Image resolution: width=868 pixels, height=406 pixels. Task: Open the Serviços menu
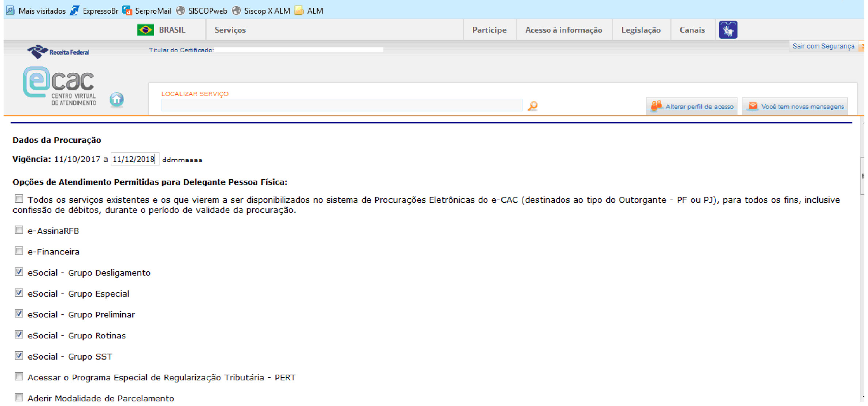(x=230, y=30)
